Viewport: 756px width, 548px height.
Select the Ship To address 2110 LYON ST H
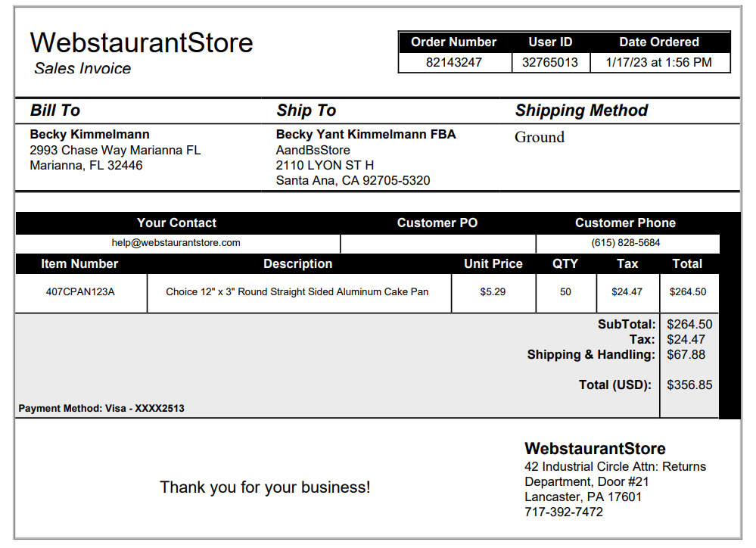click(x=325, y=165)
